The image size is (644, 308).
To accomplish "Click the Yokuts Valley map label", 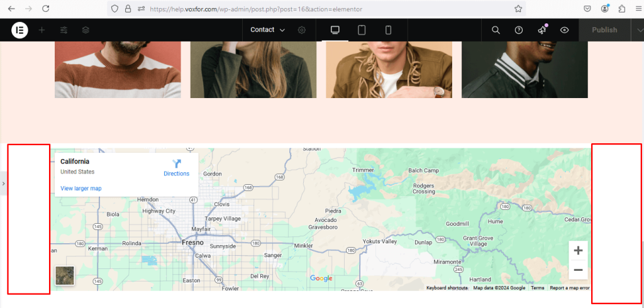I will pyautogui.click(x=379, y=241).
